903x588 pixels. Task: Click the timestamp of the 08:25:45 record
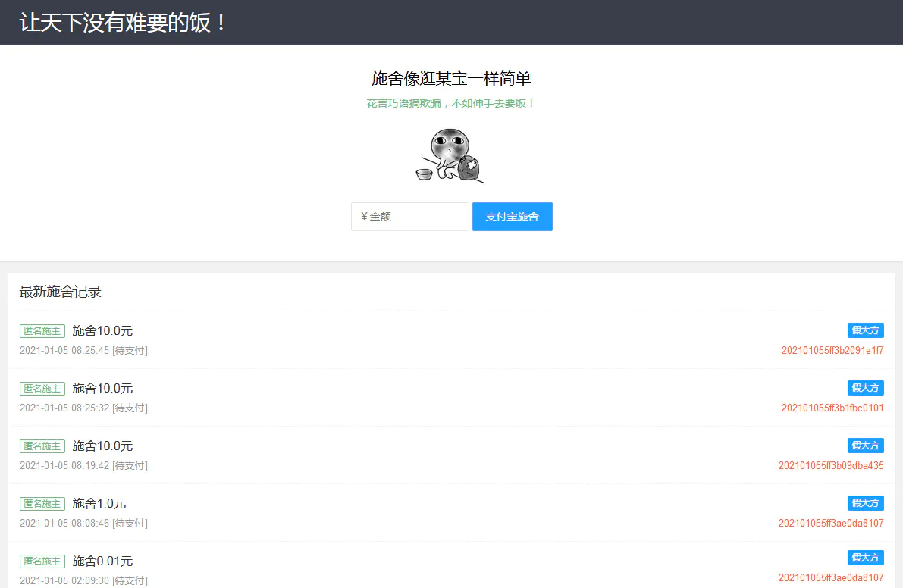click(83, 350)
